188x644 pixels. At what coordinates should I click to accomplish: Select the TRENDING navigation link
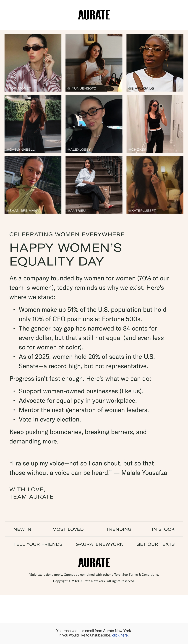(x=119, y=529)
